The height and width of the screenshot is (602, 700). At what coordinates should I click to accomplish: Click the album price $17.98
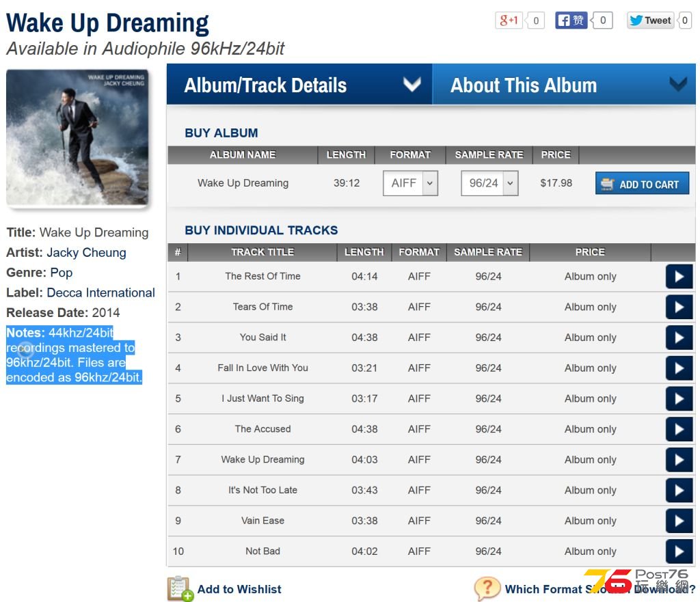(x=556, y=183)
